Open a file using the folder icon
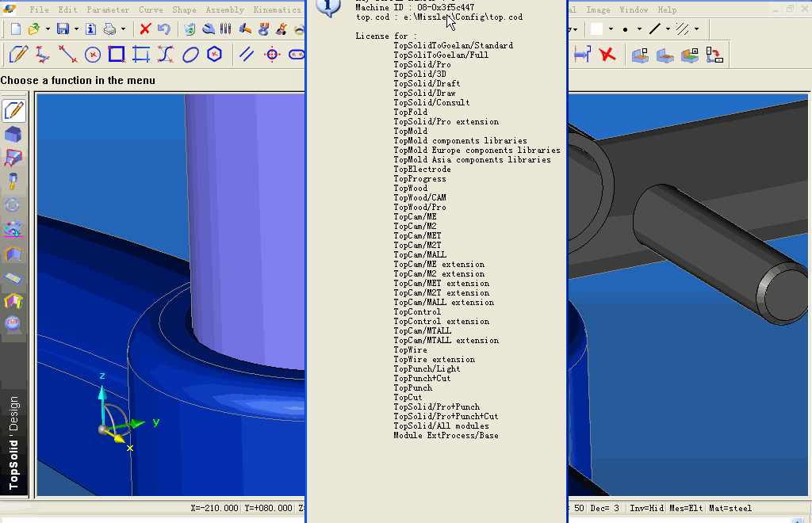Screen dimensions: 812x523 pos(34,29)
